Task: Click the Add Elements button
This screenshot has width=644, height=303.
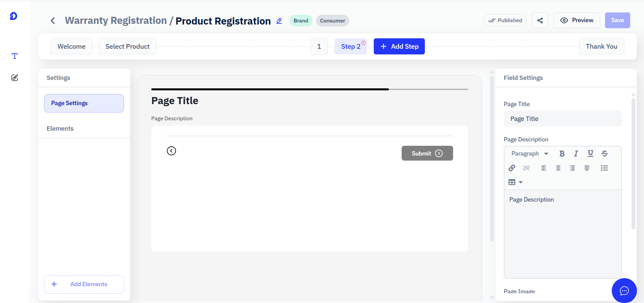Action: point(84,284)
